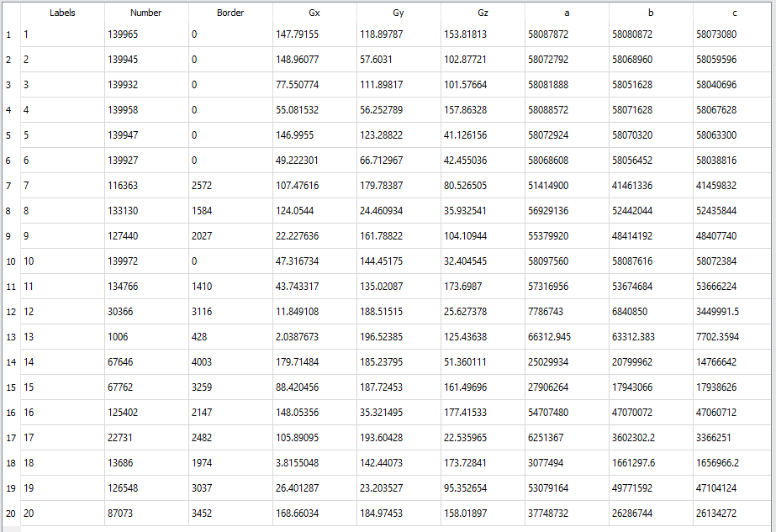This screenshot has width=776, height=532.
Task: Select row header number 20
Action: coord(9,514)
